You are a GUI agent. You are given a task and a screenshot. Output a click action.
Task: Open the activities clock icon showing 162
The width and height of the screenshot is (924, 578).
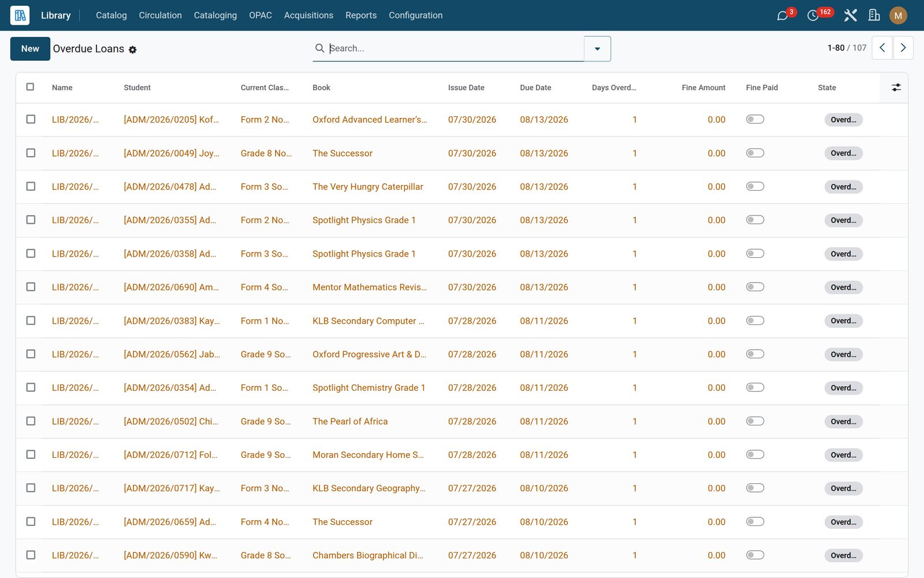click(813, 16)
